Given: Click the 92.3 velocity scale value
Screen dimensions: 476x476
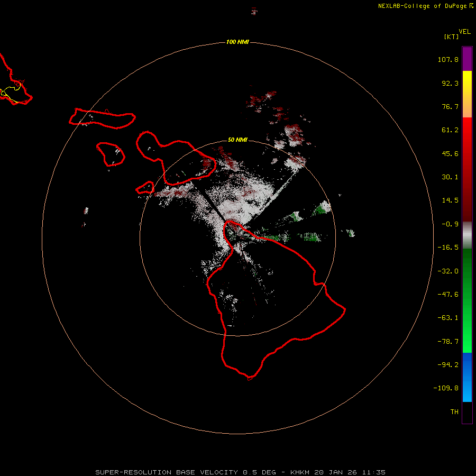Looking at the screenshot, I should (x=450, y=83).
